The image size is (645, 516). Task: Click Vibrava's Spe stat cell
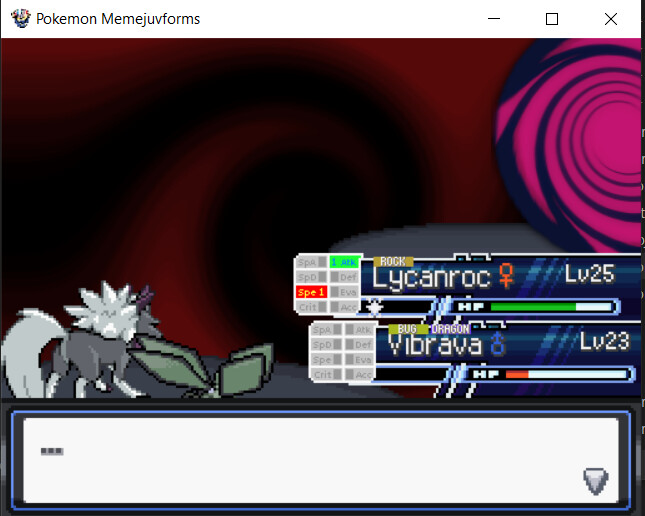coord(327,360)
